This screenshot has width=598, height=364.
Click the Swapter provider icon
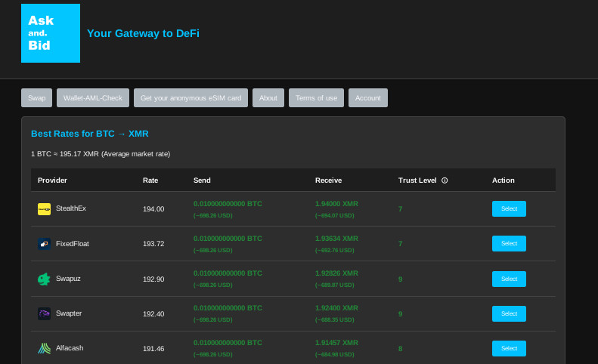(44, 313)
